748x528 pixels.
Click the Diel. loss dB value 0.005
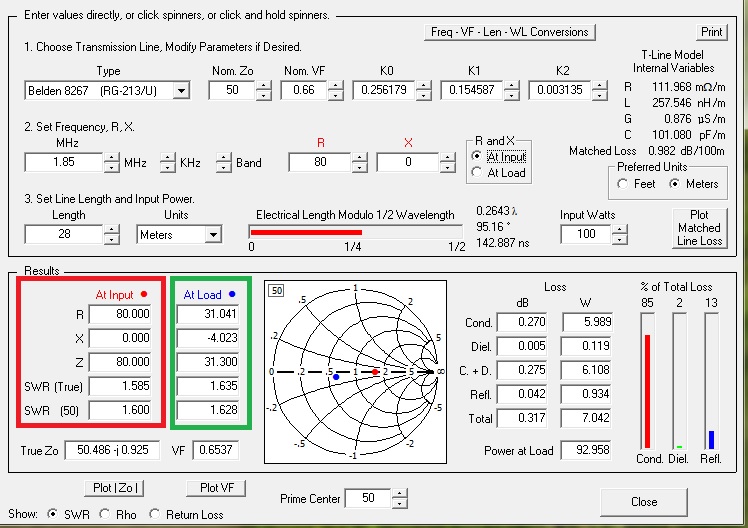522,346
